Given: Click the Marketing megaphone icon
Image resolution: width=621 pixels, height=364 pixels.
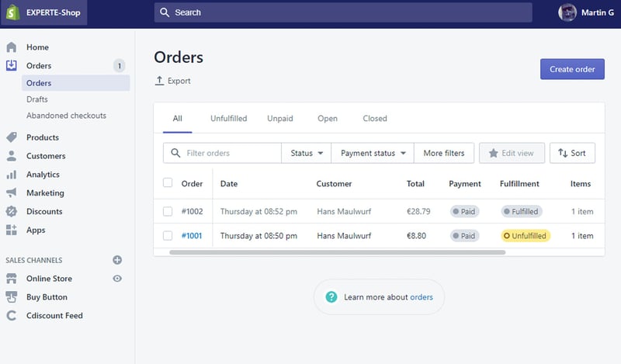Looking at the screenshot, I should coord(12,192).
